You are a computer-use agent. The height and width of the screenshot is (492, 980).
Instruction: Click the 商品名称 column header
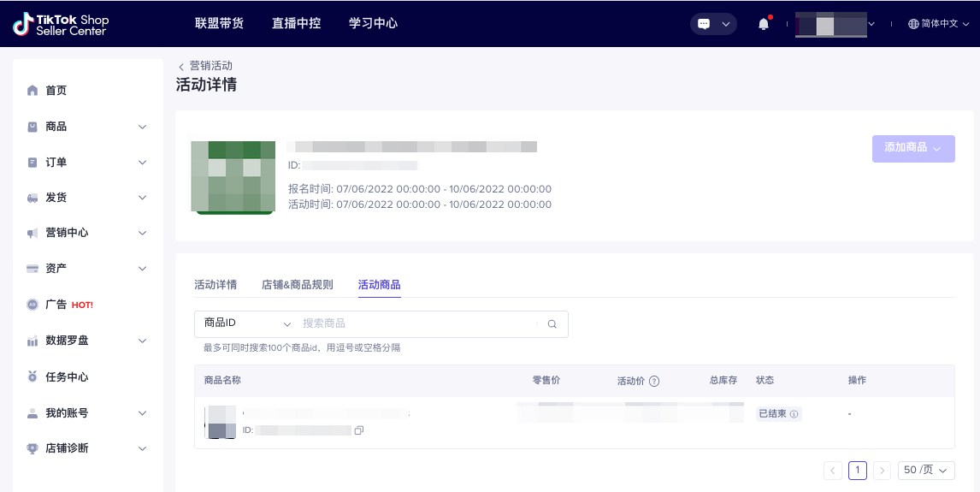coord(222,380)
